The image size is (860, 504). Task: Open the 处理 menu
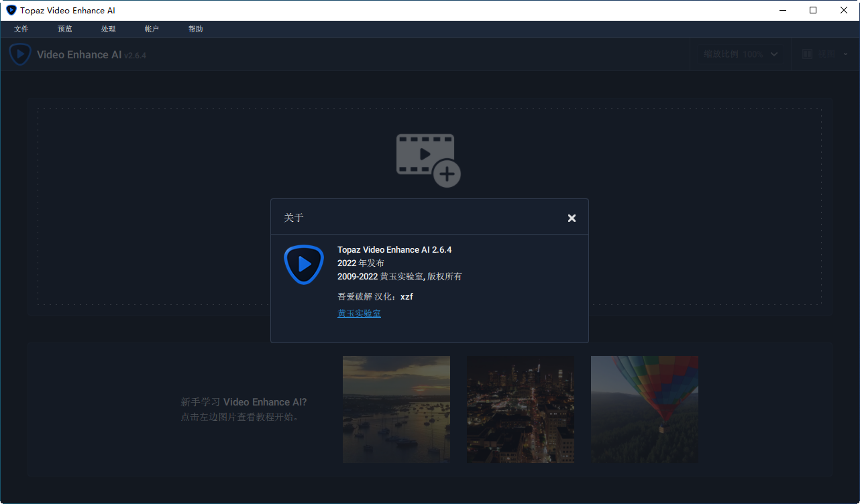(109, 29)
